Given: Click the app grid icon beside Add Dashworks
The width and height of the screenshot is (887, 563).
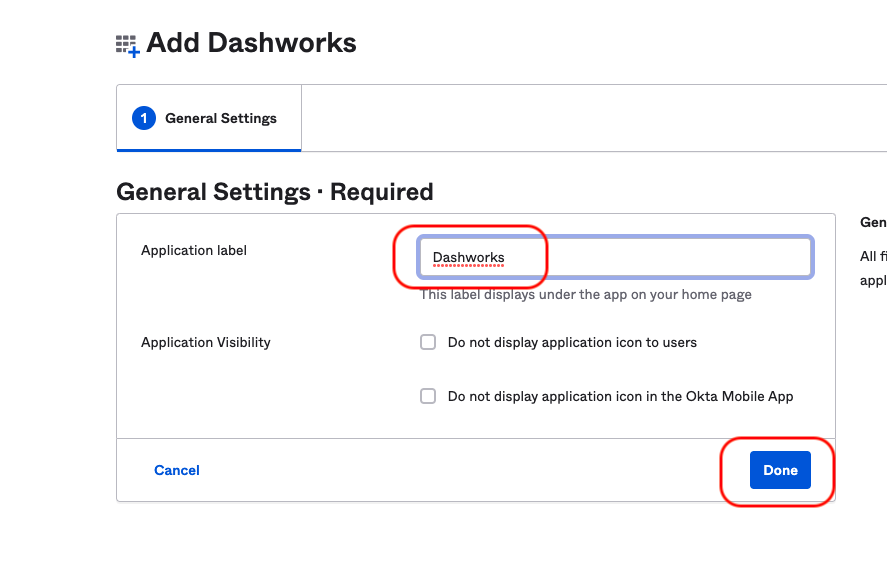Looking at the screenshot, I should click(127, 45).
